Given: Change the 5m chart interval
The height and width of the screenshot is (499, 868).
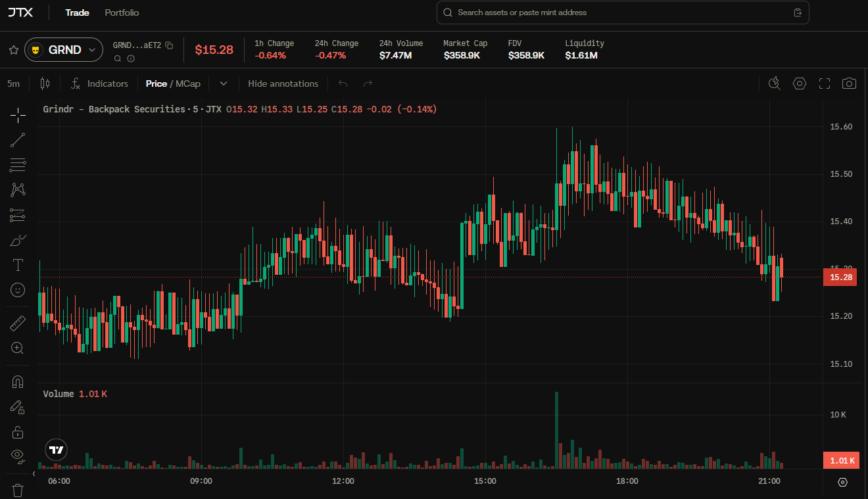Looking at the screenshot, I should [14, 83].
